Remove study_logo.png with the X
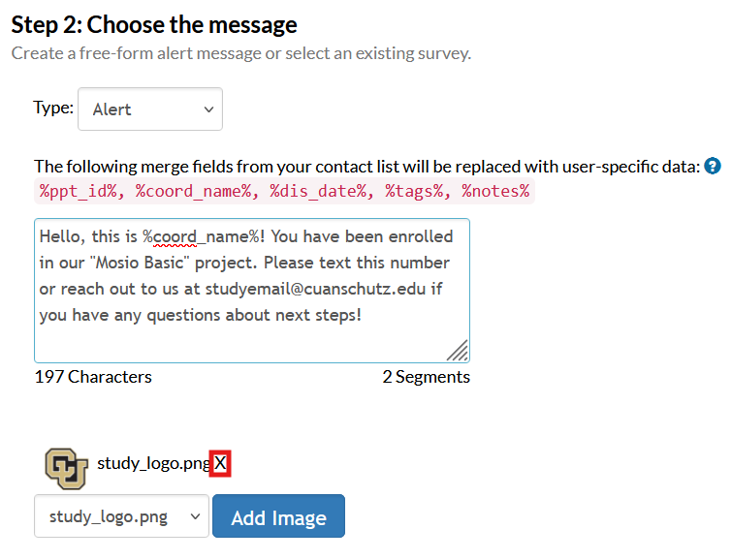Screen dimensions: 732x560 point(220,463)
